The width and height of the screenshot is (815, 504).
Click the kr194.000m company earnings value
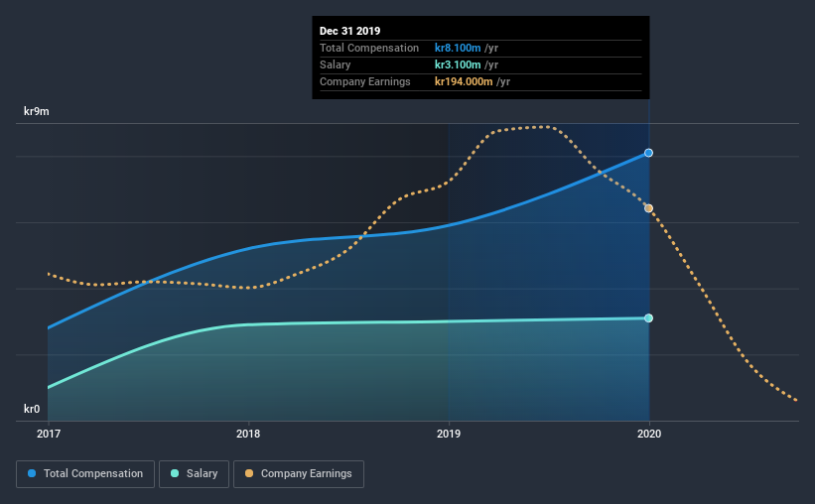point(464,81)
